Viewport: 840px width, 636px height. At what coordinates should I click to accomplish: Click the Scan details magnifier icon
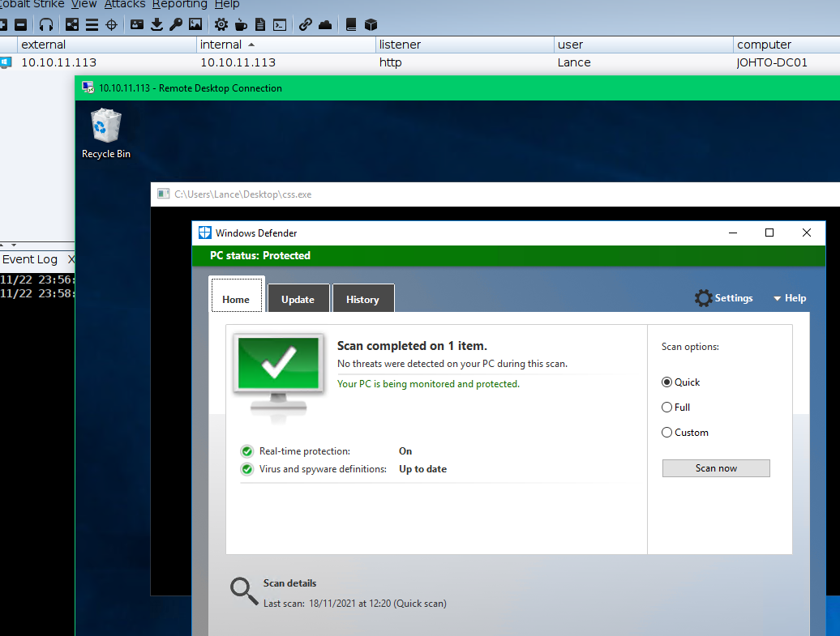pos(244,591)
